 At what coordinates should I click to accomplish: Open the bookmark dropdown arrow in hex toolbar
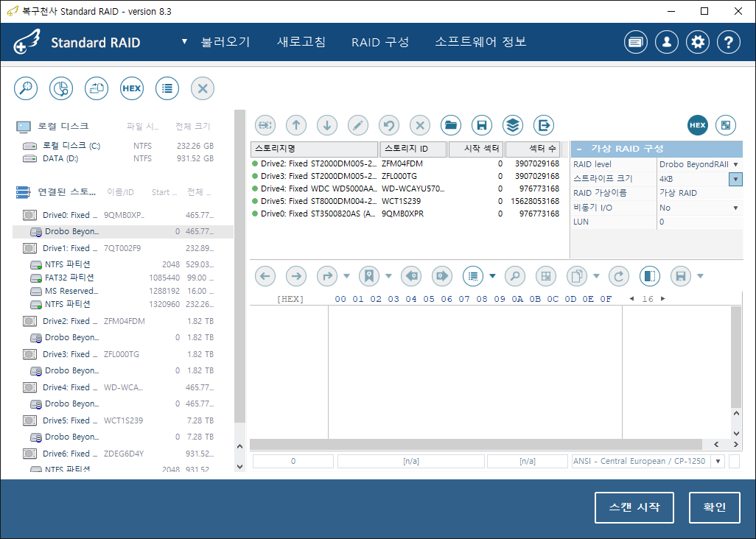click(388, 276)
